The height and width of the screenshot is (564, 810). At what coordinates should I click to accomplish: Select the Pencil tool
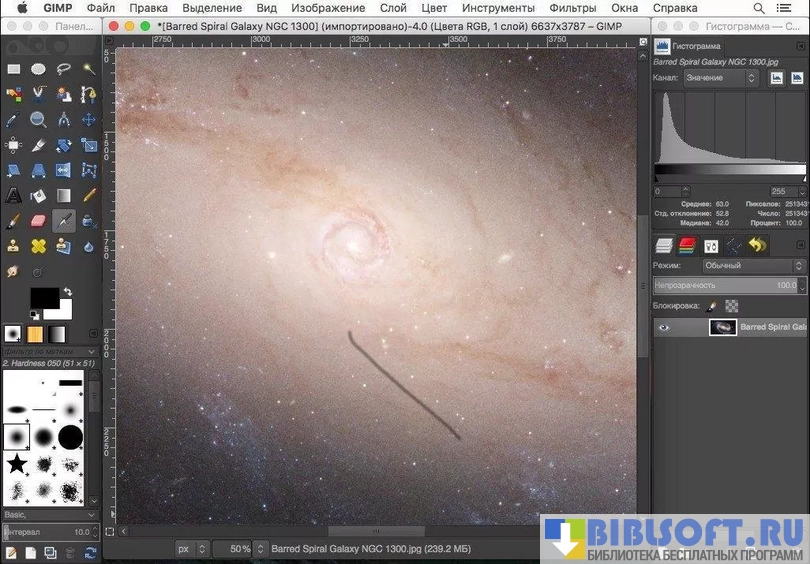pyautogui.click(x=89, y=196)
